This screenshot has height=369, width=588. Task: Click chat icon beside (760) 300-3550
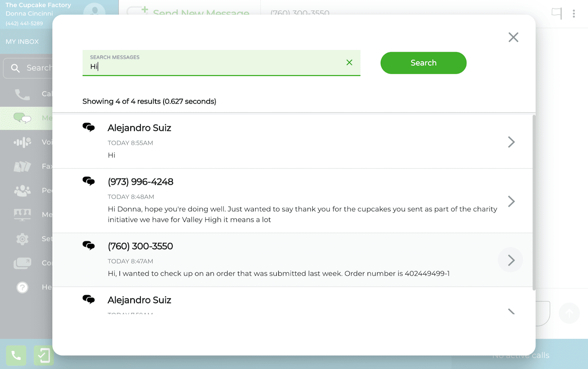point(89,246)
